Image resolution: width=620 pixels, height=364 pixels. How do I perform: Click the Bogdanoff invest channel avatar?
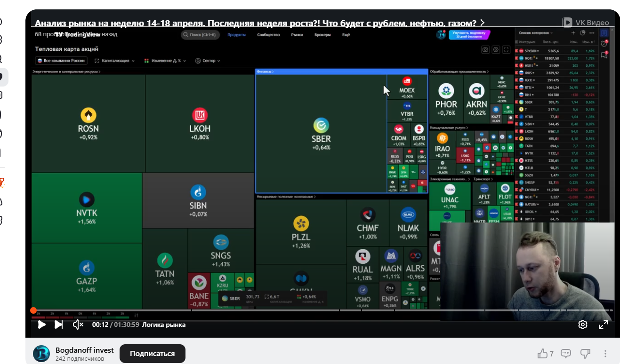click(x=41, y=354)
